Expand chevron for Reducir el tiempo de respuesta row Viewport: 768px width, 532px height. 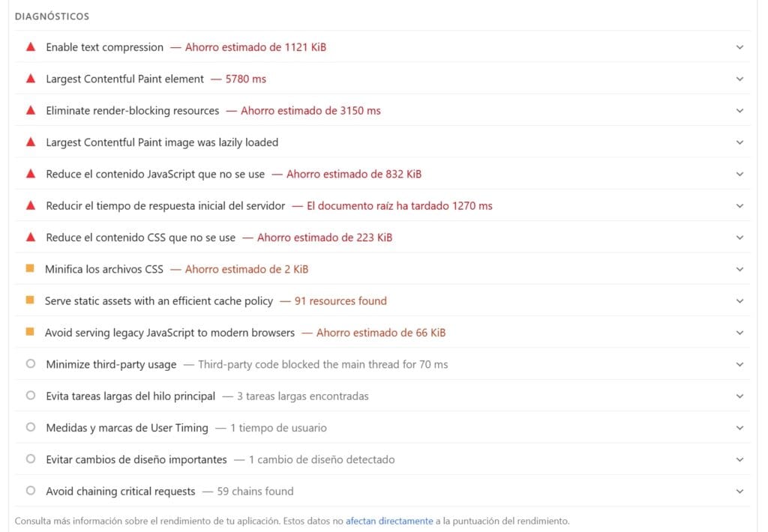[739, 205]
